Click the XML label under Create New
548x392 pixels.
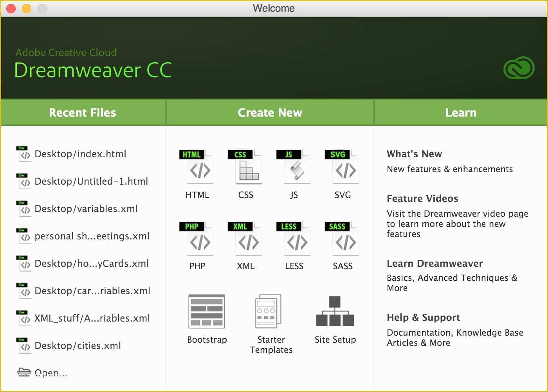pyautogui.click(x=246, y=266)
